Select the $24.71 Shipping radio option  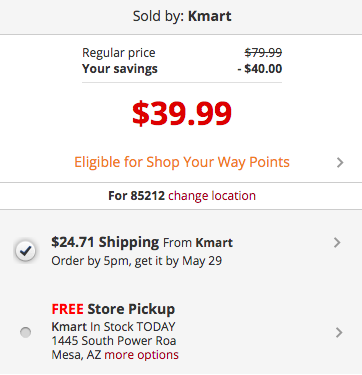(25, 251)
